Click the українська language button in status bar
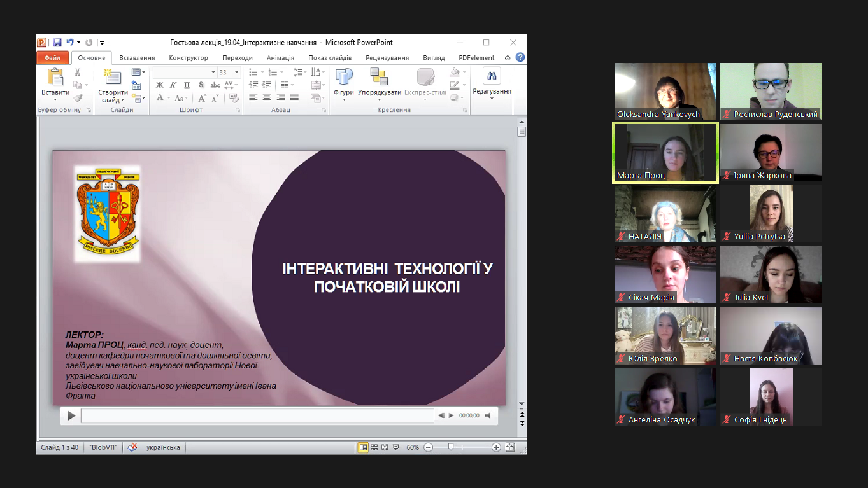This screenshot has width=868, height=488. coord(163,447)
